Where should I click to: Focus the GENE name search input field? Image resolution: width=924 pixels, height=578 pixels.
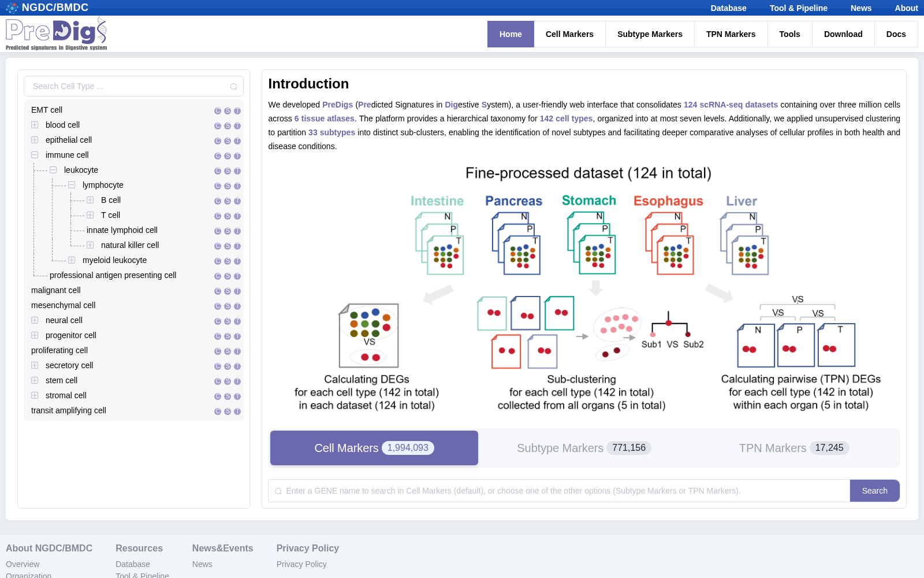pyautogui.click(x=559, y=491)
